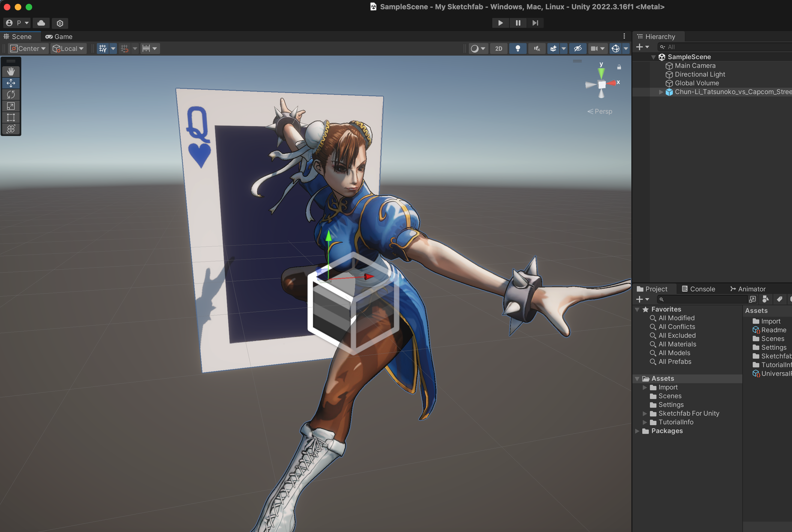This screenshot has height=532, width=792.
Task: Click the Play button
Action: point(500,23)
